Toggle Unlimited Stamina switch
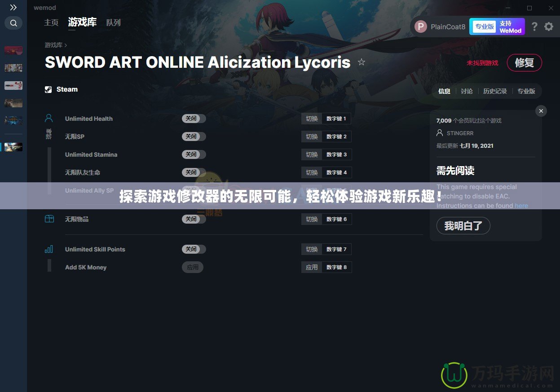The height and width of the screenshot is (392, 560). click(x=194, y=154)
